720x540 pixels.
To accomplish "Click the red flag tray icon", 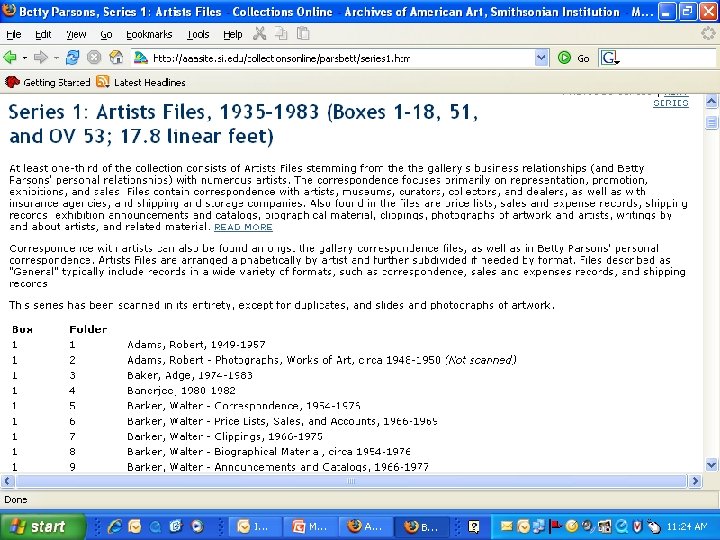I will 556,526.
